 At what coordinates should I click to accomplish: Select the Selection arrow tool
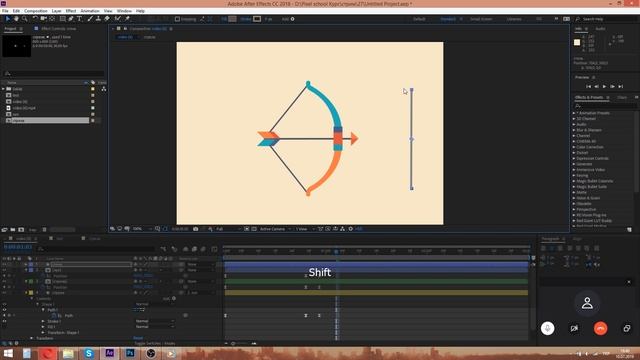click(7, 19)
